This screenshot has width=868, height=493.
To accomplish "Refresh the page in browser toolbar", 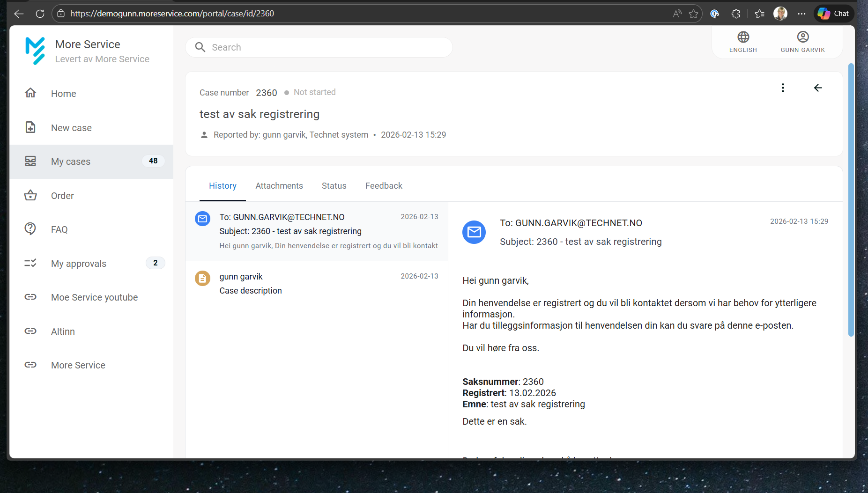I will [40, 14].
